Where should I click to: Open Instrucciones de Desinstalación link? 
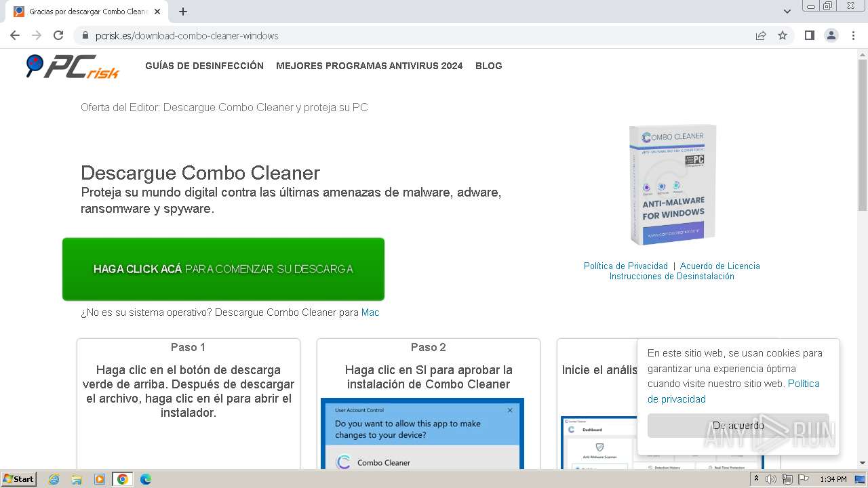click(671, 277)
